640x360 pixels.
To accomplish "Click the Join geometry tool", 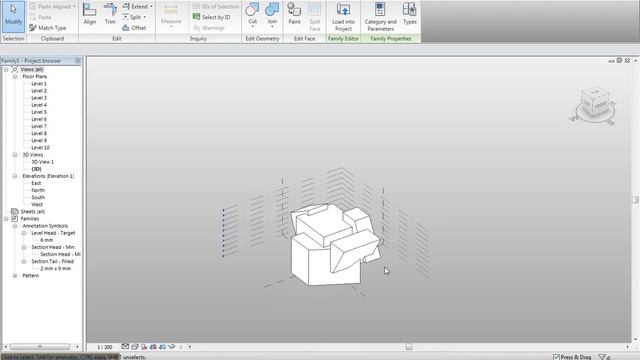I will pyautogui.click(x=272, y=13).
